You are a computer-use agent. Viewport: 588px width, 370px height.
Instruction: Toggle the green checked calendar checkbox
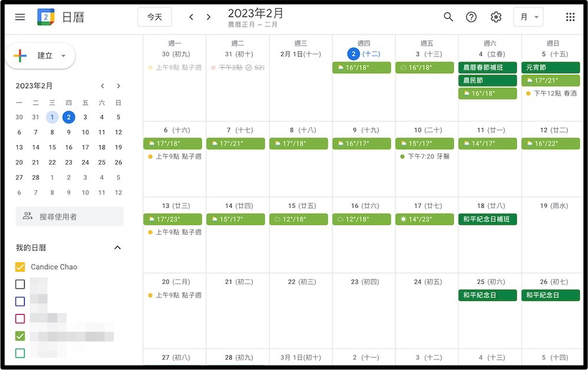[x=20, y=336]
